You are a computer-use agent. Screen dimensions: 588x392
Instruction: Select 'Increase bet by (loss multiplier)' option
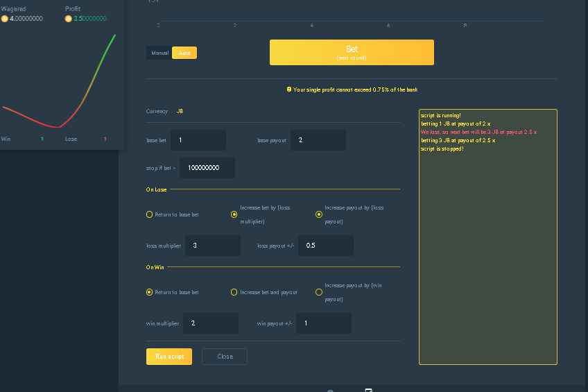click(x=234, y=215)
